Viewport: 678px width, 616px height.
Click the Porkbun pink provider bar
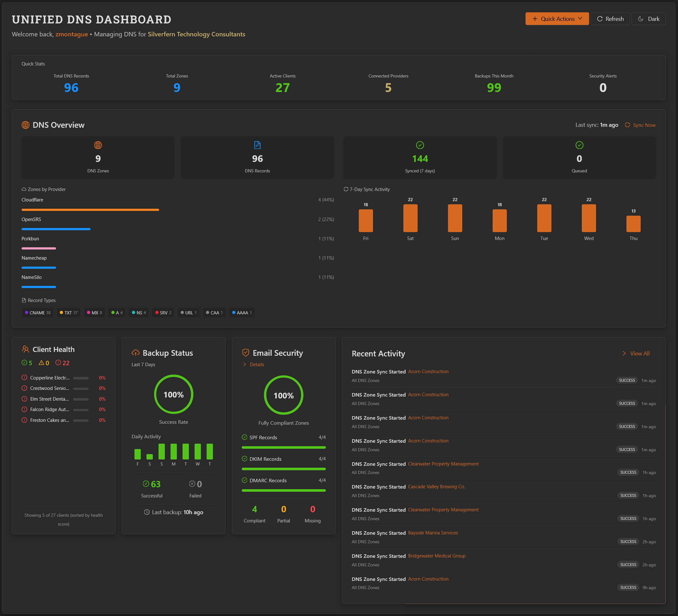(39, 248)
